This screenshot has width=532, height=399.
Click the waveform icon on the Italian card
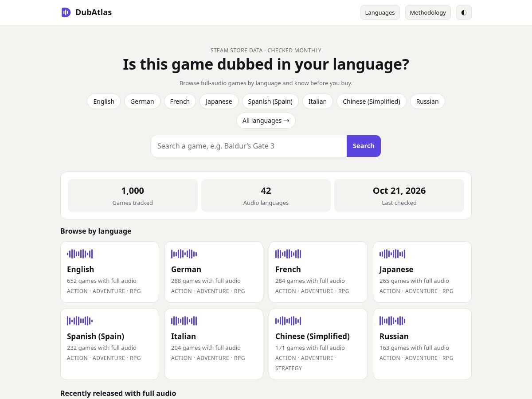coord(184,321)
